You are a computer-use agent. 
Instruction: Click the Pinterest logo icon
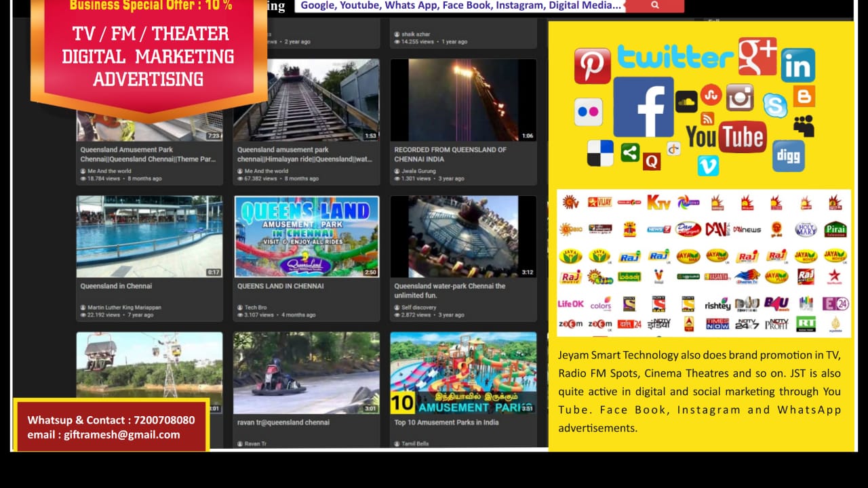(592, 66)
